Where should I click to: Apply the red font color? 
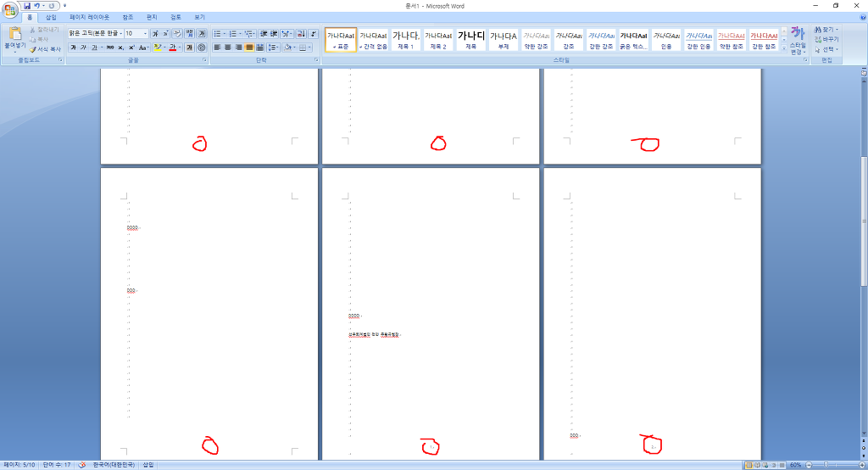tap(172, 48)
